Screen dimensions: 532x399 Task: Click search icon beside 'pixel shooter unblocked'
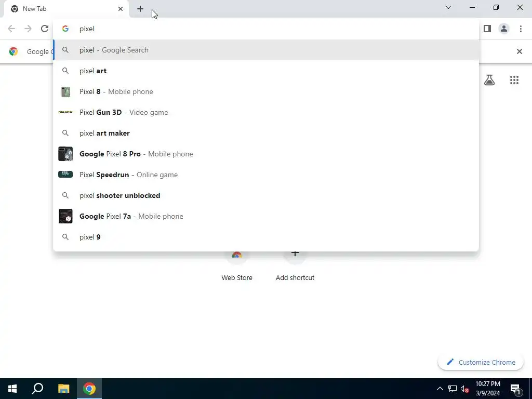tap(65, 195)
